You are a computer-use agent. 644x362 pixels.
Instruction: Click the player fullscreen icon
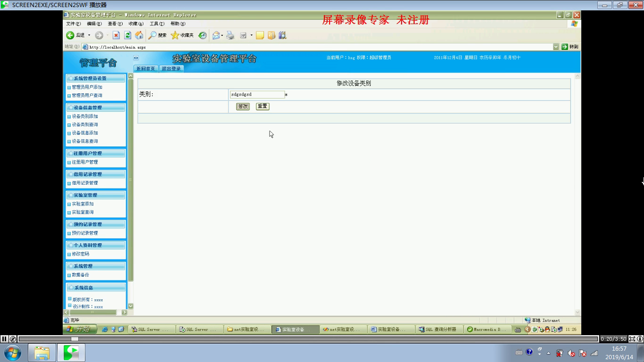pyautogui.click(x=632, y=338)
